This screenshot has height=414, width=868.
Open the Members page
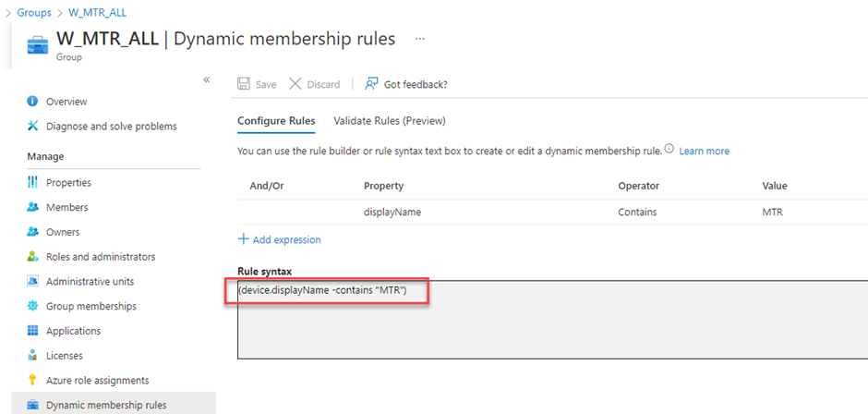point(67,207)
